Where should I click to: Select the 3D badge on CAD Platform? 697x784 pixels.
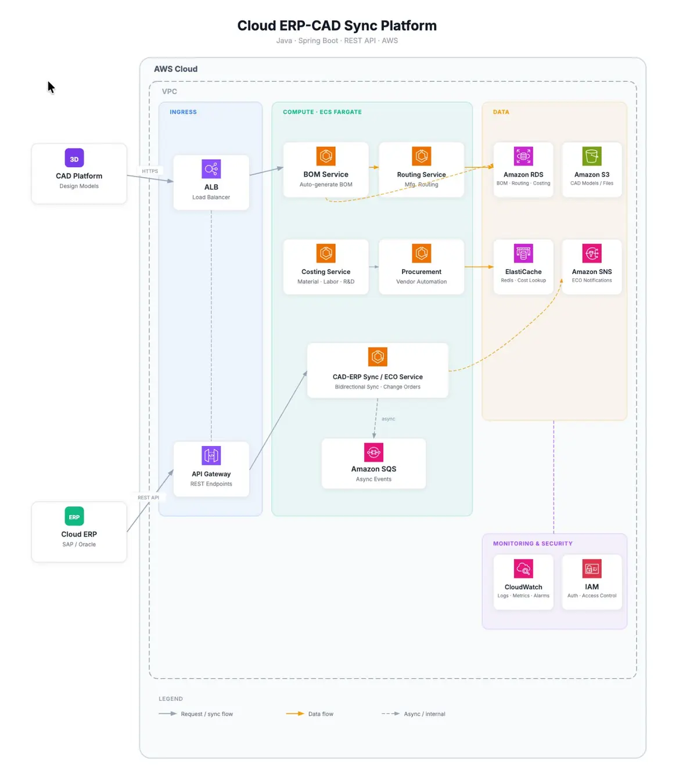click(x=74, y=157)
